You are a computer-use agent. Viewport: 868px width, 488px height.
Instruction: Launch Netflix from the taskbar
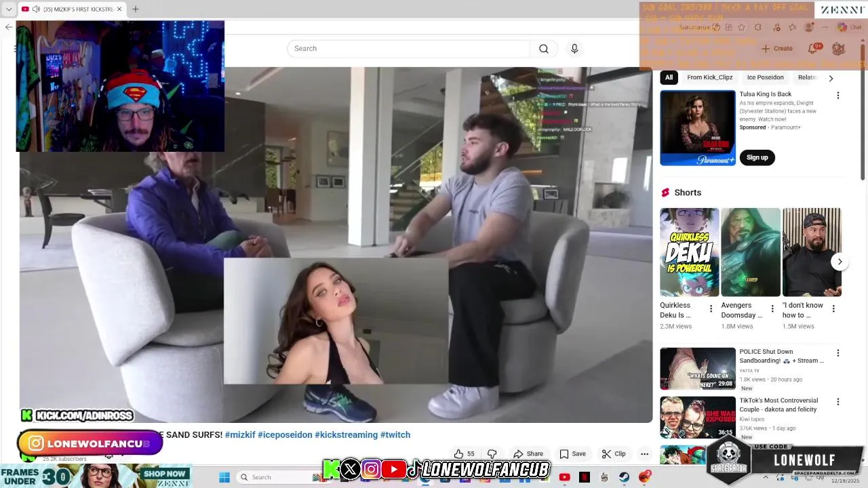coord(585,477)
